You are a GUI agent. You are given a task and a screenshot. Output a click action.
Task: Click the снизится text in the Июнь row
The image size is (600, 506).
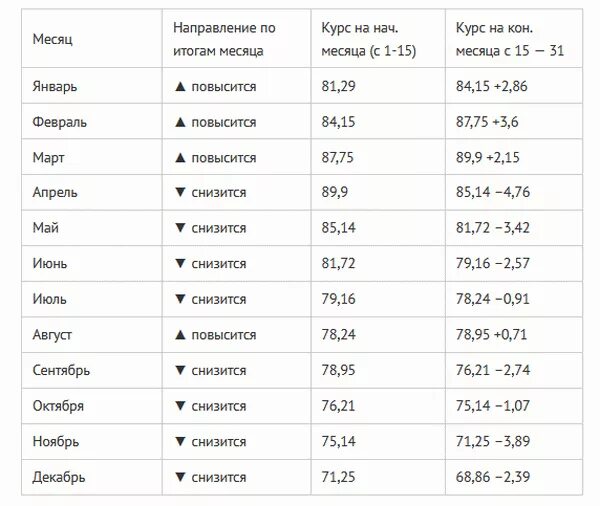[x=219, y=264]
